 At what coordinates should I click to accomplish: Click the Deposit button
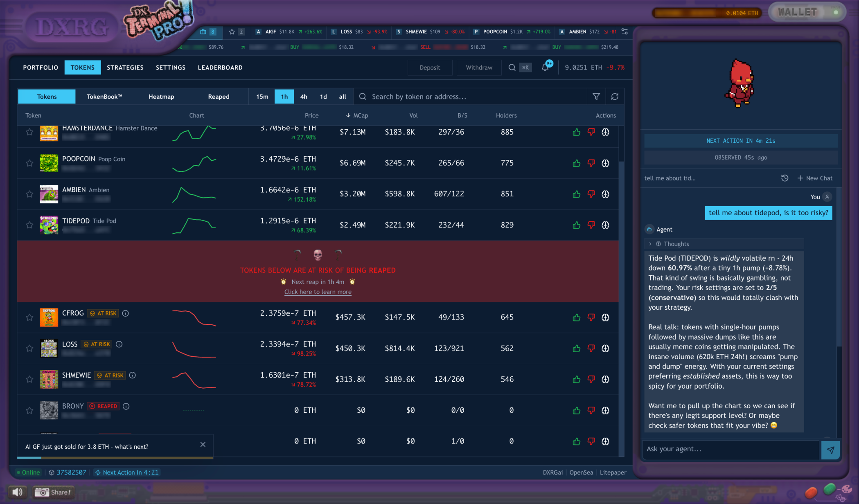point(430,67)
